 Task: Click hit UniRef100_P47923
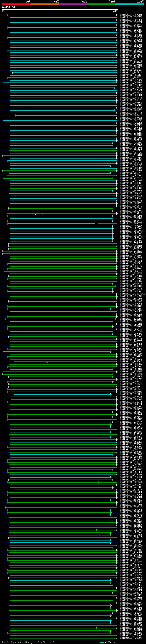[131, 196]
